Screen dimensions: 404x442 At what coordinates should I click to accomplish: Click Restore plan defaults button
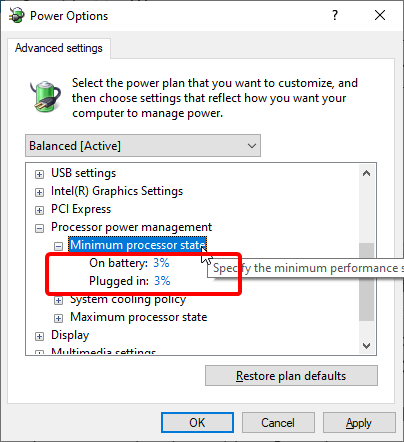click(291, 376)
